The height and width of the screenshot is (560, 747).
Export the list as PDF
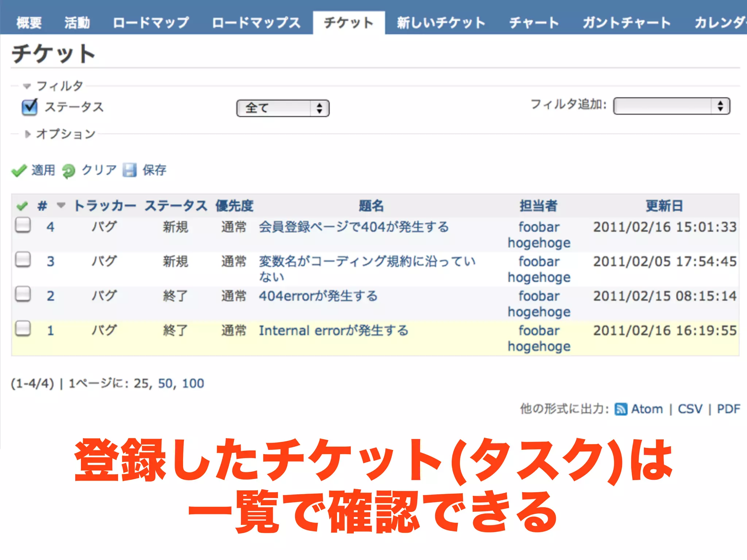click(728, 409)
